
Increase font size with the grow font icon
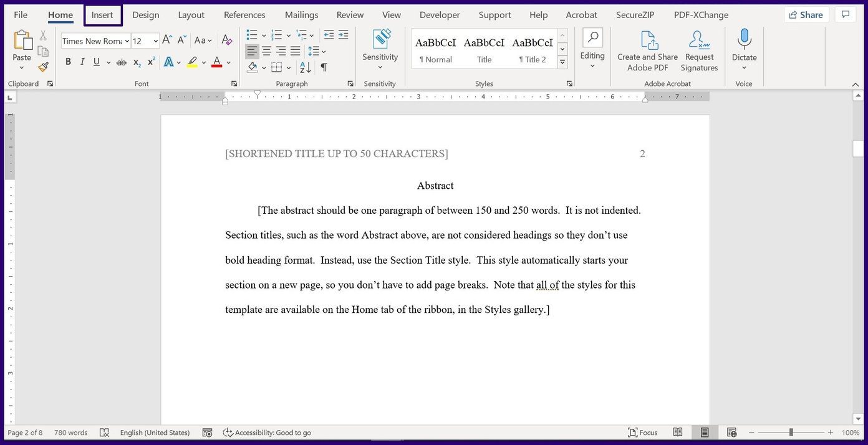pos(167,41)
